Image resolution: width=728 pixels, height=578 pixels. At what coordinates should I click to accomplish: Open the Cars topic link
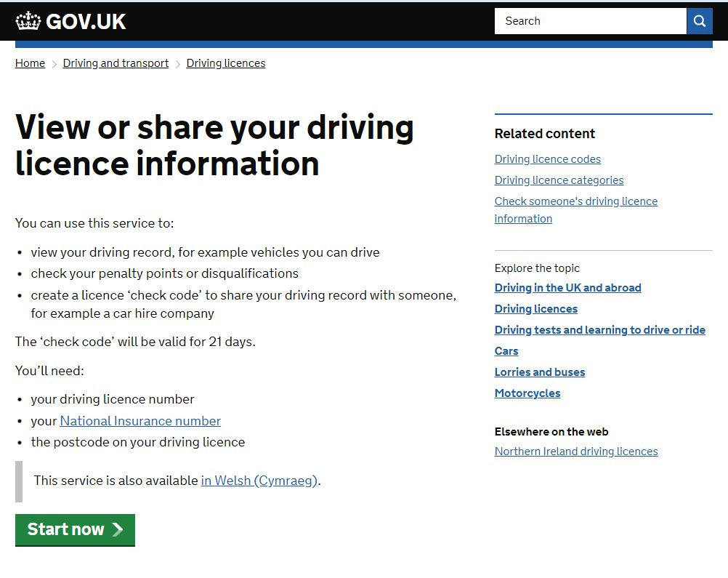click(506, 350)
